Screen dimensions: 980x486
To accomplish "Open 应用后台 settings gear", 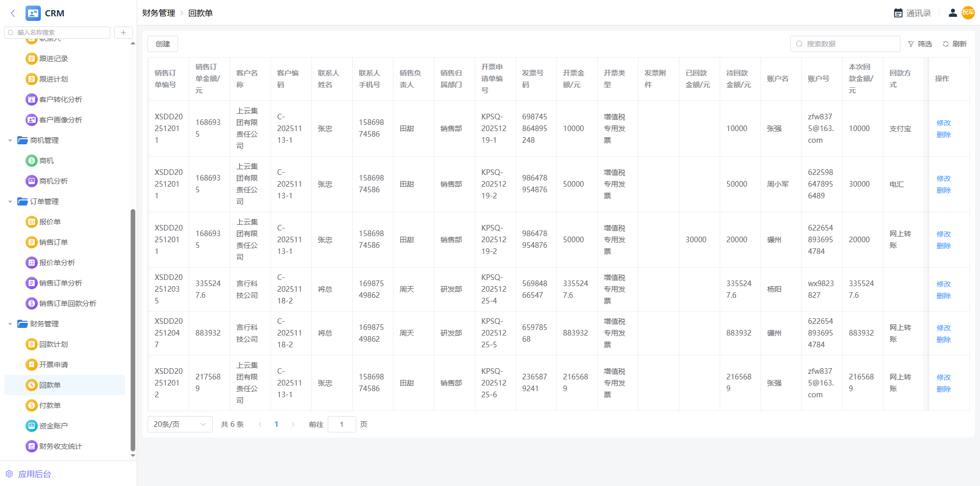I will tap(9, 474).
